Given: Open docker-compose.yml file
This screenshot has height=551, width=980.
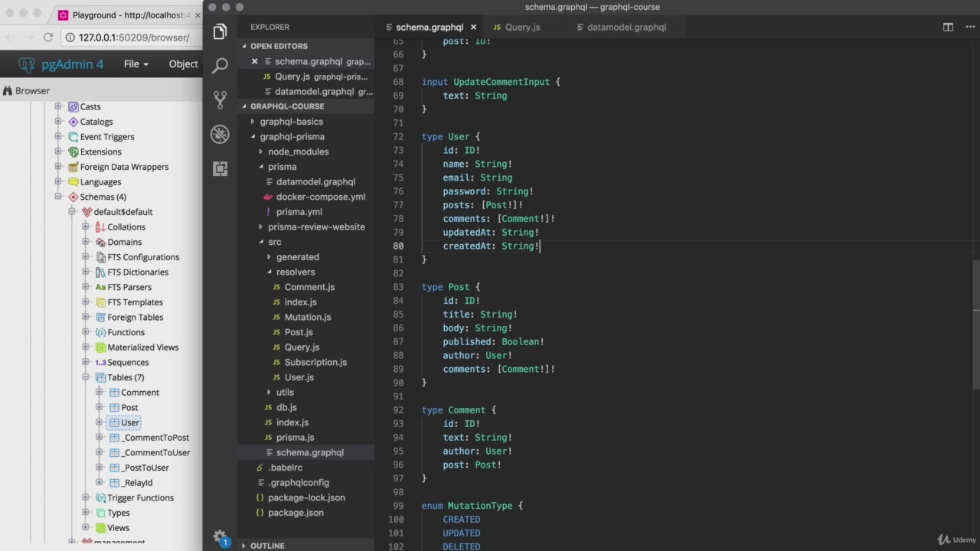Looking at the screenshot, I should [320, 197].
